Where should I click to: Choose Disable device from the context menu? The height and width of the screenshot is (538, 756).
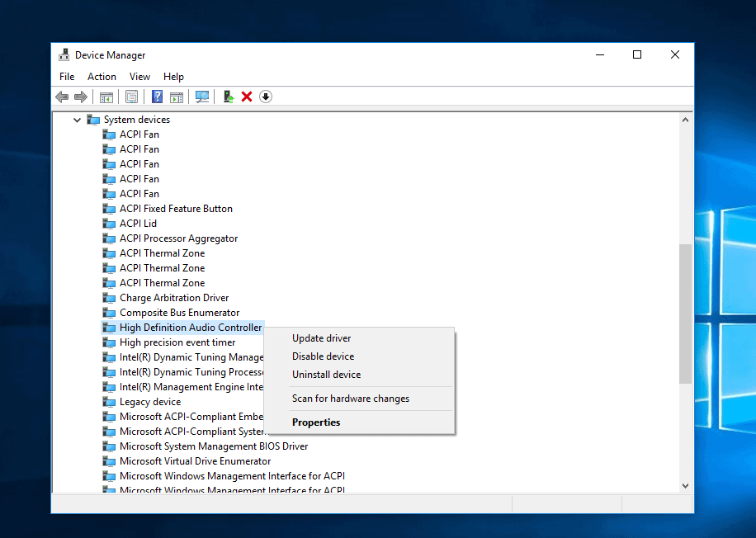coord(321,356)
